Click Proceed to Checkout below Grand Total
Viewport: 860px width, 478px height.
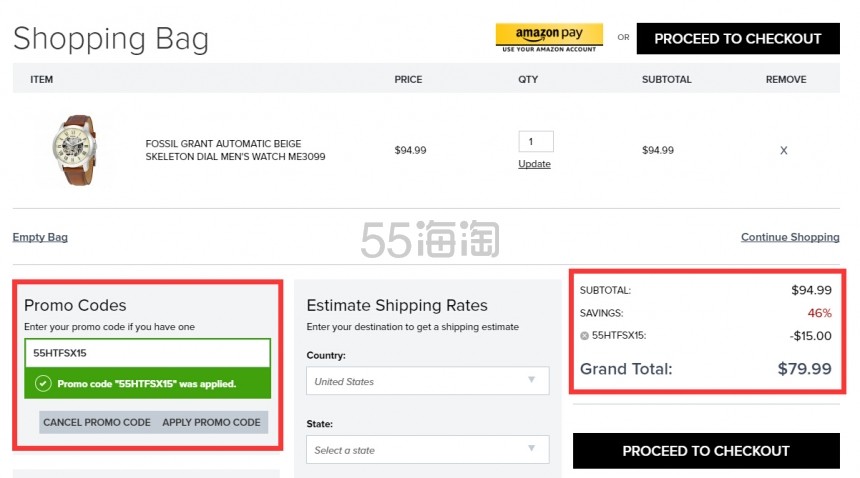[x=706, y=451]
